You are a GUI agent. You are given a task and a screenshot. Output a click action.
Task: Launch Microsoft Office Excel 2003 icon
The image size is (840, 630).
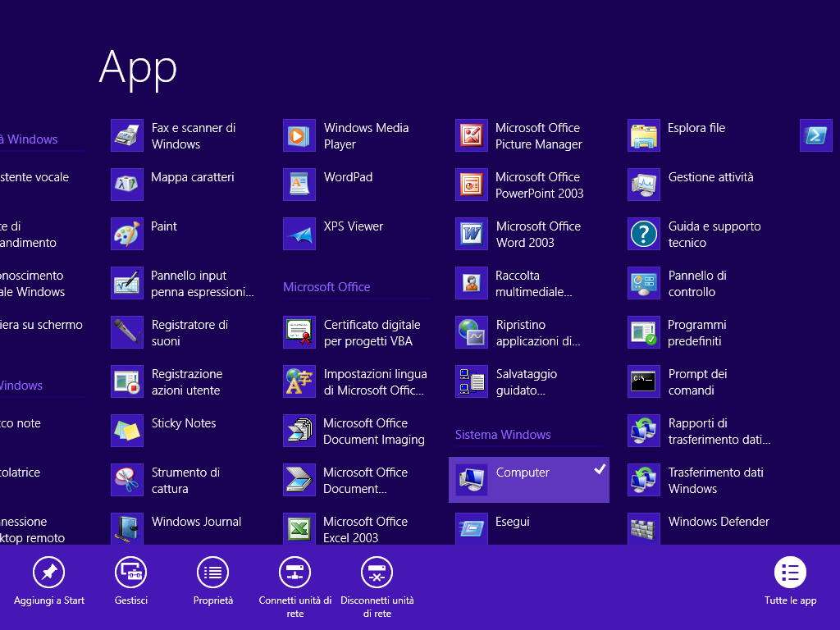pyautogui.click(x=299, y=529)
